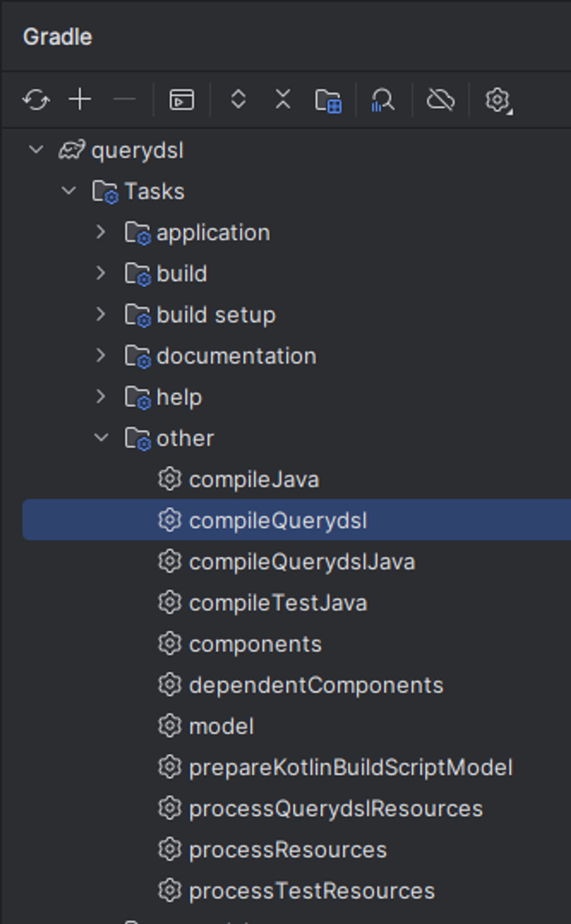Collapse the Tasks node
Viewport: 571px width, 924px height.
click(69, 191)
